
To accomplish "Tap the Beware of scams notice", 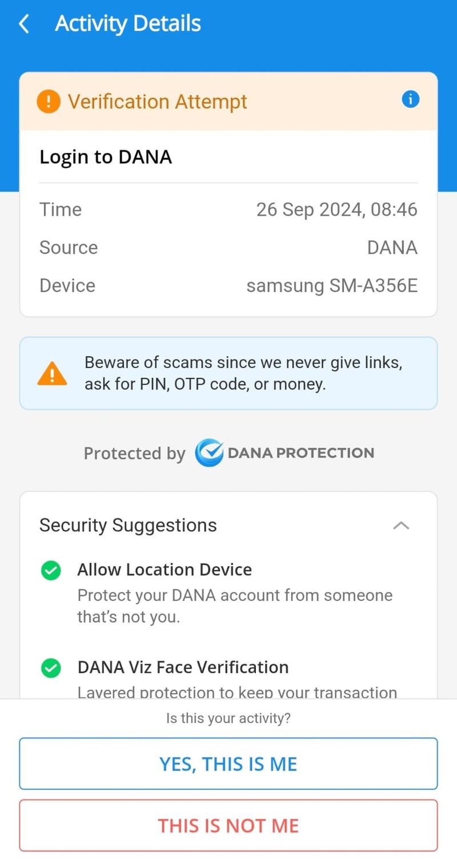I will [x=228, y=373].
